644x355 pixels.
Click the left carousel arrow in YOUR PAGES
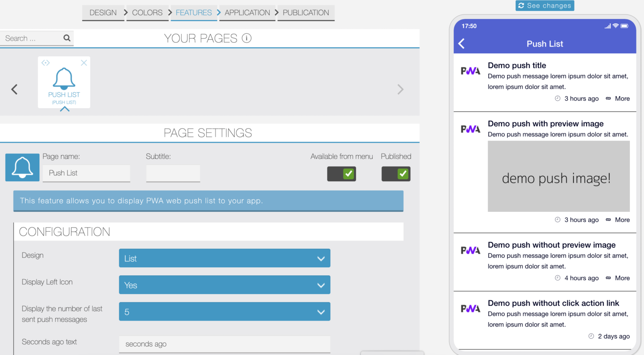[x=14, y=89]
